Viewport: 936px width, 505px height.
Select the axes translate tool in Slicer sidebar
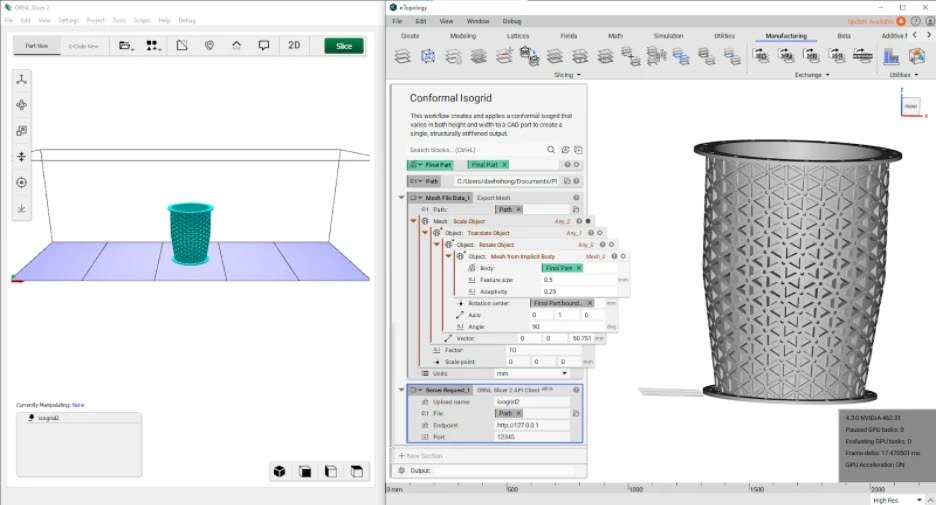click(x=21, y=79)
